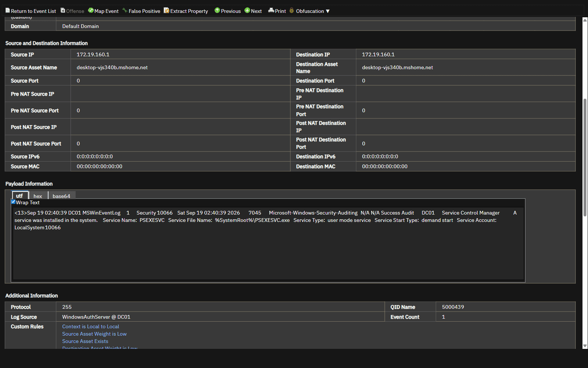588x368 pixels.
Task: Click the Destination MAC value
Action: (385, 166)
